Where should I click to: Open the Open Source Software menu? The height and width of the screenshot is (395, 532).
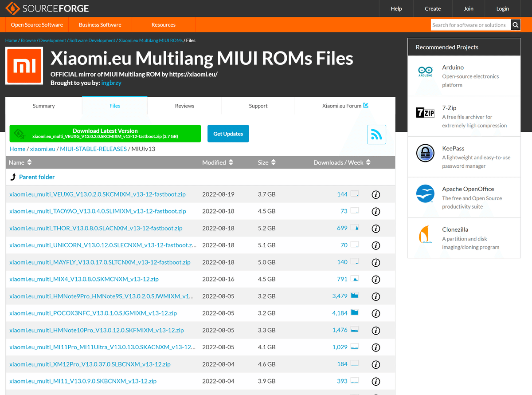pyautogui.click(x=37, y=25)
